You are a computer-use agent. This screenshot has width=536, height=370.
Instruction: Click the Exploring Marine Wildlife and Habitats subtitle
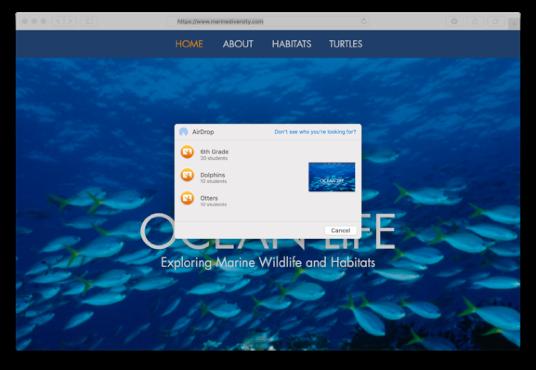click(x=268, y=263)
